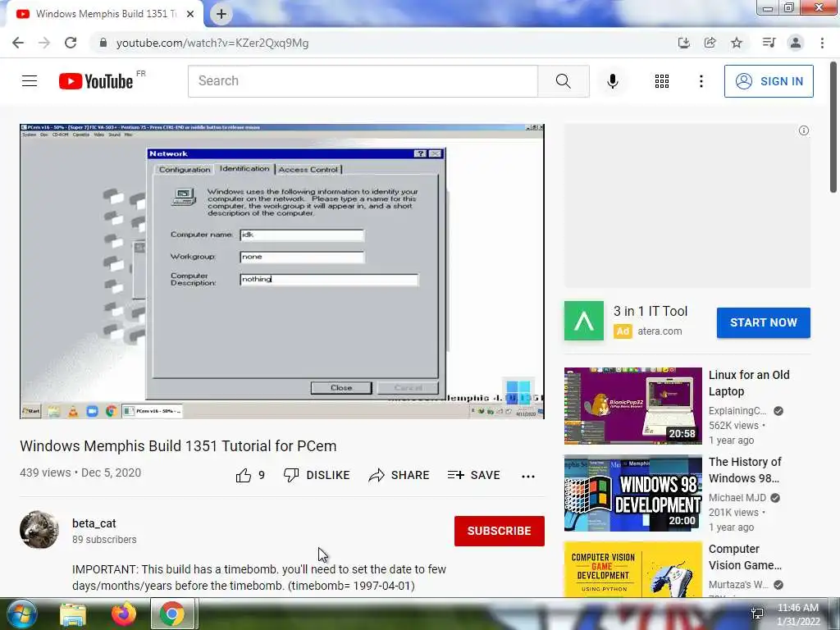Open the Chrome three-dot menu
The image size is (840, 630).
click(822, 43)
